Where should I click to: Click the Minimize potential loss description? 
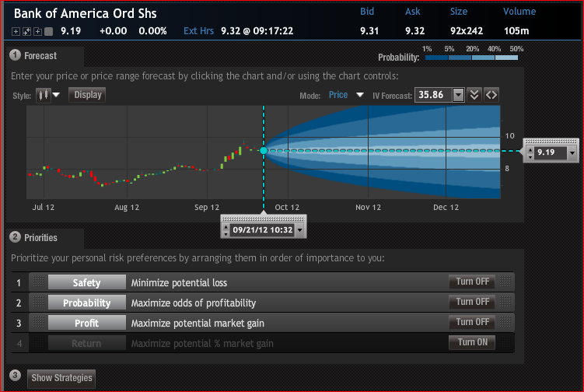179,283
